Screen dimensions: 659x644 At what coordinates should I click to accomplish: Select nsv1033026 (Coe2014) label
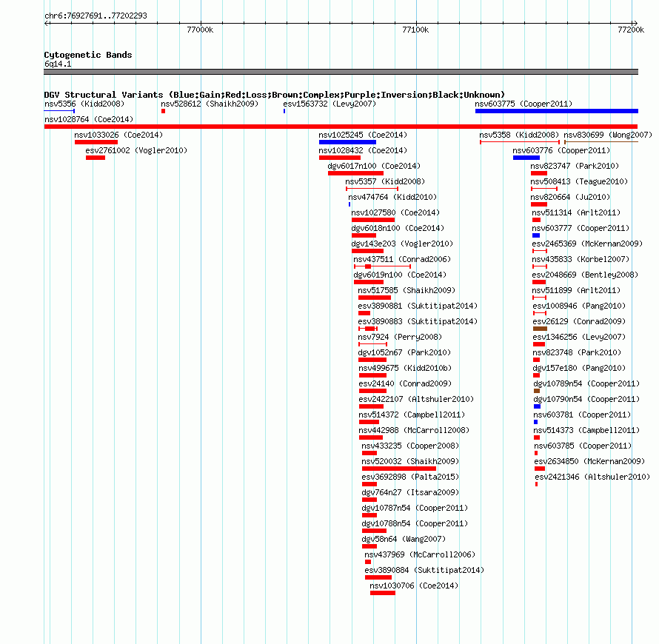[x=118, y=135]
